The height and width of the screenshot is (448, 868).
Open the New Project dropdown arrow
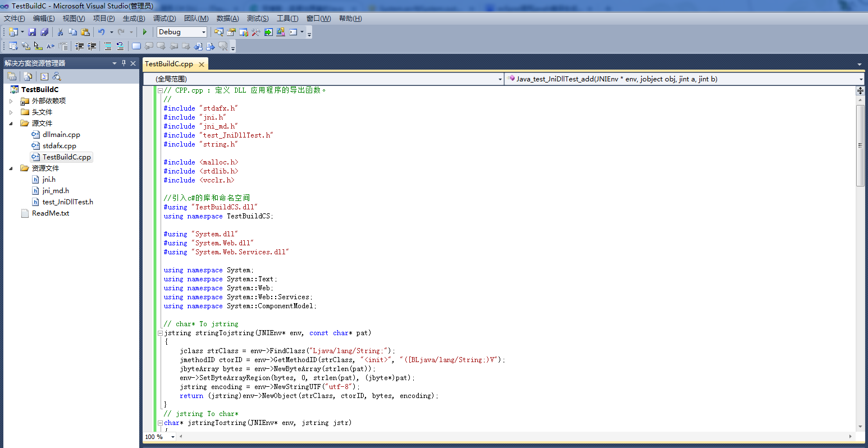point(22,32)
